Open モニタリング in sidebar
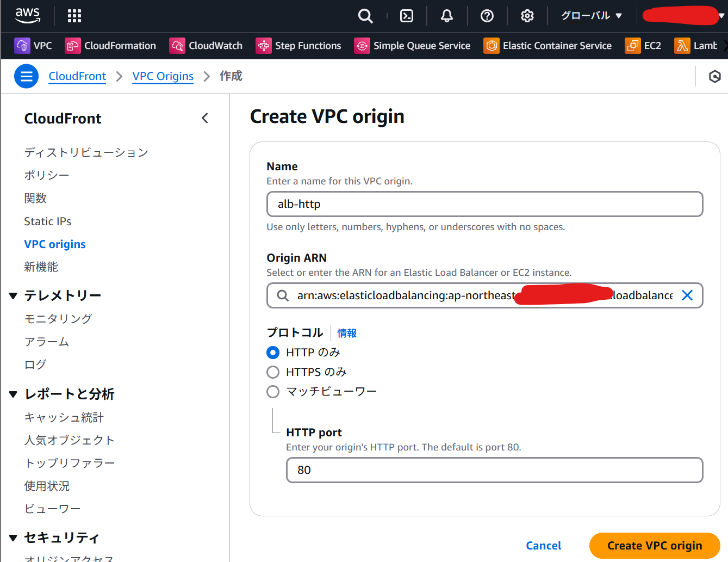Viewport: 728px width, 562px height. 58,319
